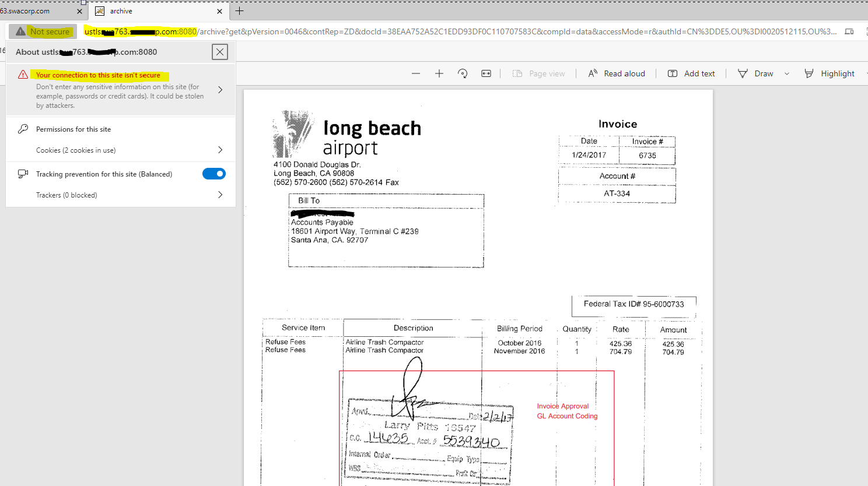Click the About site popup header

[86, 52]
